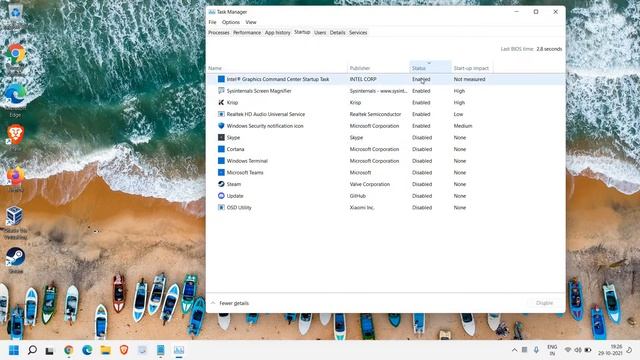Open Task View in the taskbar
This screenshot has width=640, height=360.
click(x=49, y=350)
